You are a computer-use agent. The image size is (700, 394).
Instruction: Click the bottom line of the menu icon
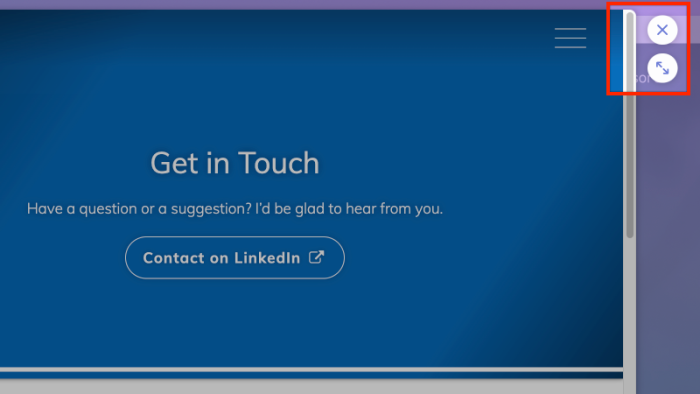point(570,47)
